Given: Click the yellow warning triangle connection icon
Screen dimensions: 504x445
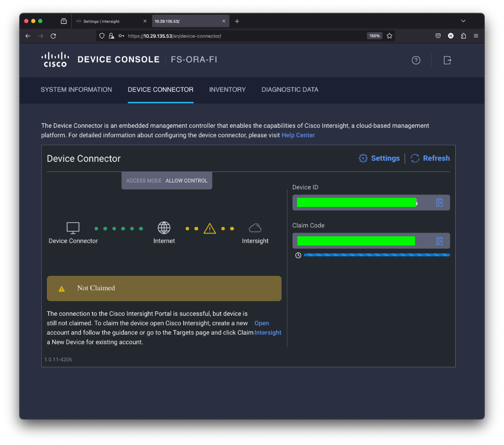Looking at the screenshot, I should (210, 228).
